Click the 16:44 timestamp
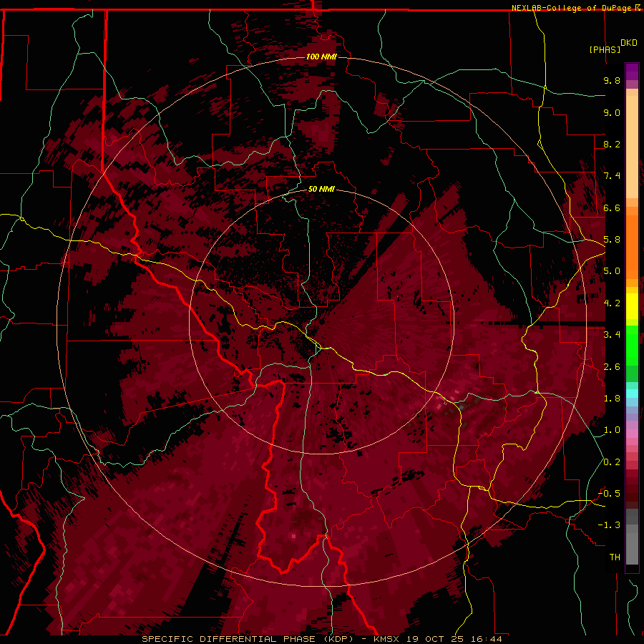 (x=487, y=639)
